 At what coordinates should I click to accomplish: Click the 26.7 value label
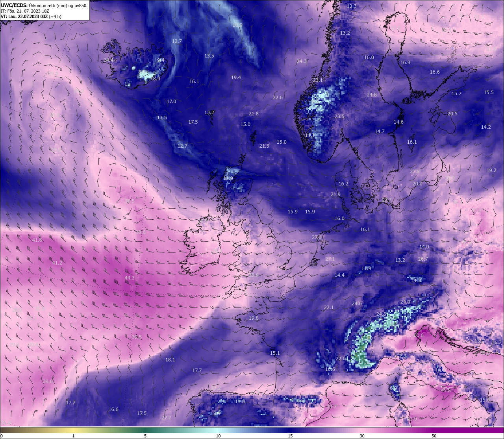(x=423, y=259)
